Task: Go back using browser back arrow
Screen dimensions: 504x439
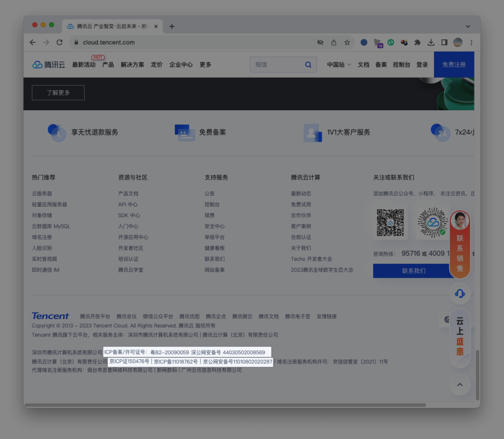Action: 33,42
